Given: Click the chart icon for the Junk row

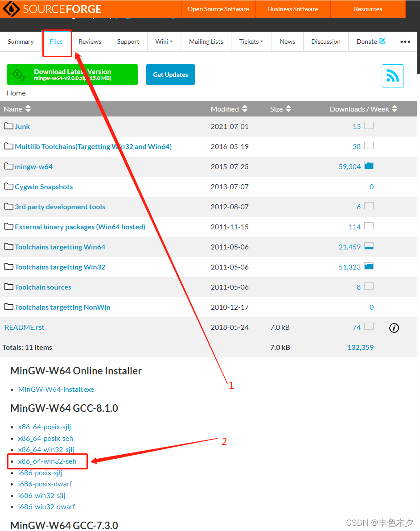Looking at the screenshot, I should [369, 126].
